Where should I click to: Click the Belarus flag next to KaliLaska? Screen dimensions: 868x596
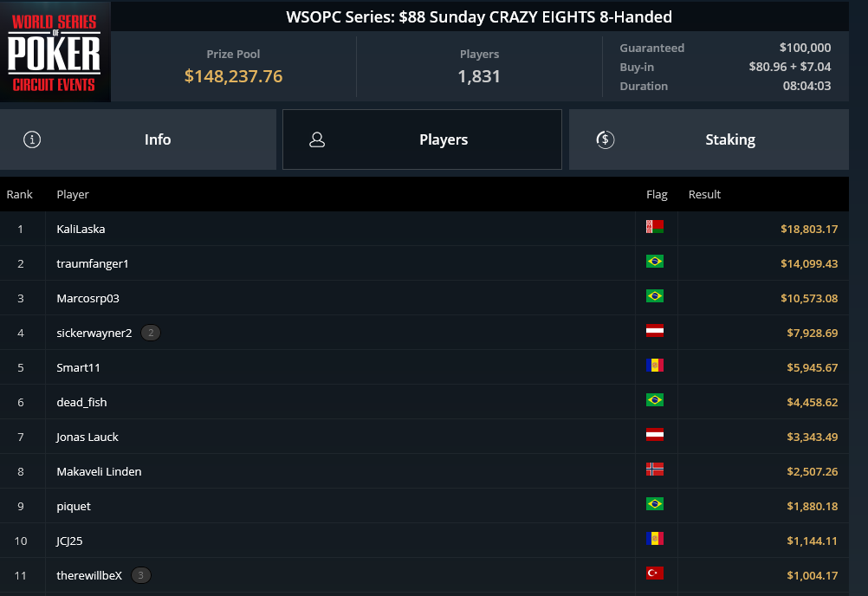coord(655,226)
